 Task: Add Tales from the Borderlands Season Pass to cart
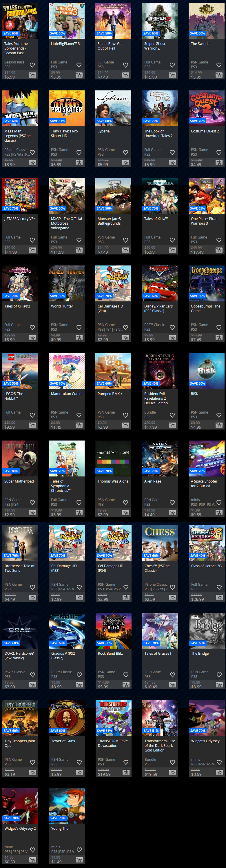tap(32, 75)
